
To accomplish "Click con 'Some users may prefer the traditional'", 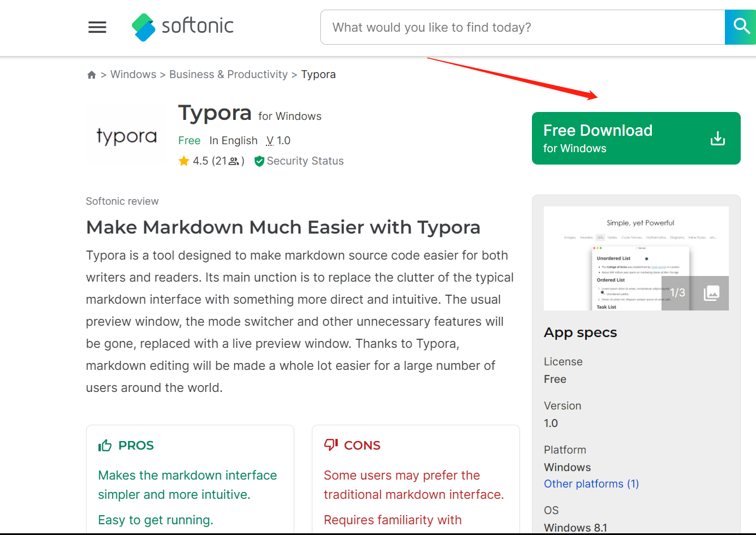I will pos(414,485).
